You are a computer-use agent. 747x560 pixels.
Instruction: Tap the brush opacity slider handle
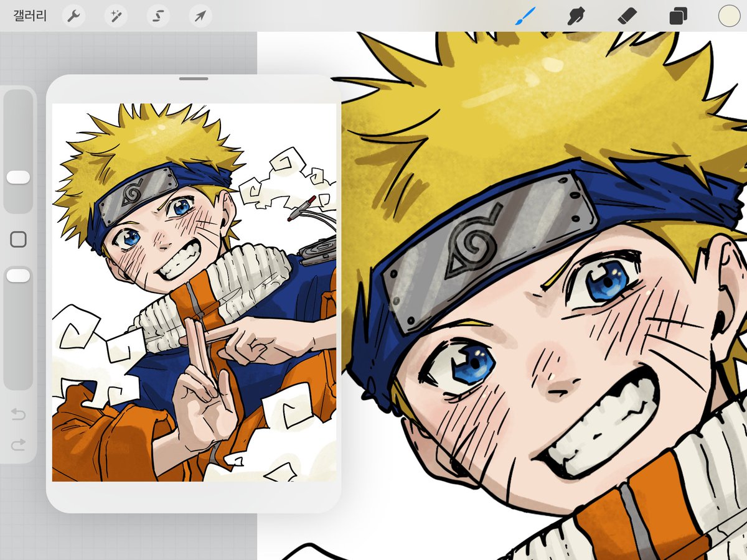pos(18,276)
